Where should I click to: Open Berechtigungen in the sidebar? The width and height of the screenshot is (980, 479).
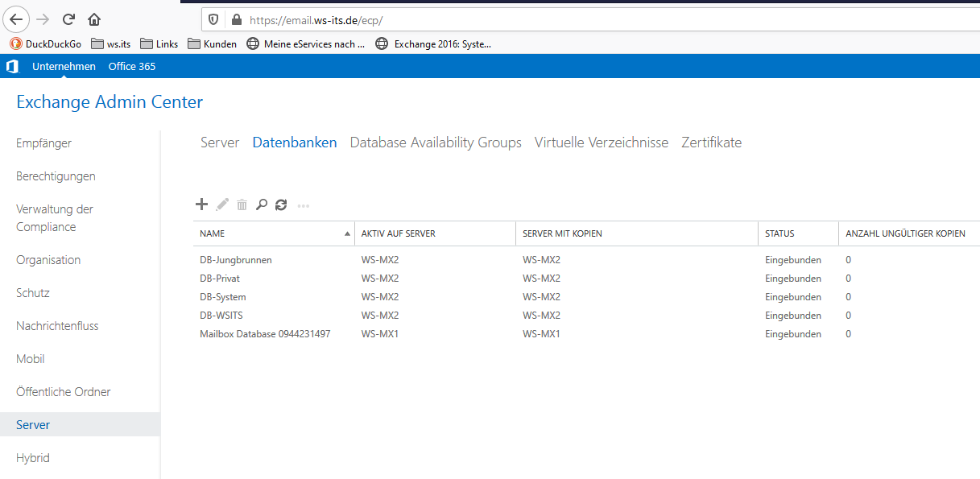pos(56,176)
